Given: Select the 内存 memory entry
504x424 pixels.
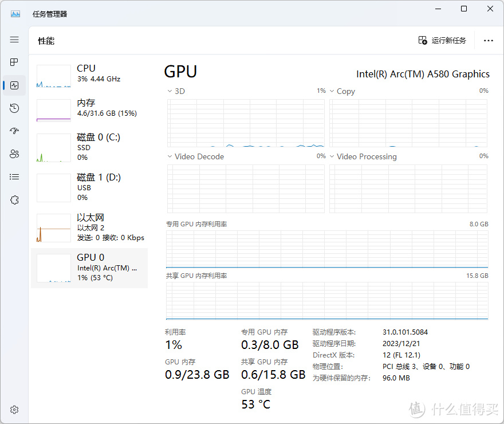Looking at the screenshot, I should (89, 110).
